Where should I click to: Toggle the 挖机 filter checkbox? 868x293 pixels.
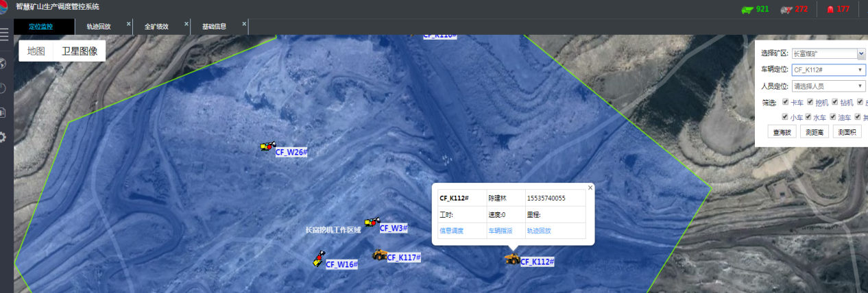(x=810, y=102)
